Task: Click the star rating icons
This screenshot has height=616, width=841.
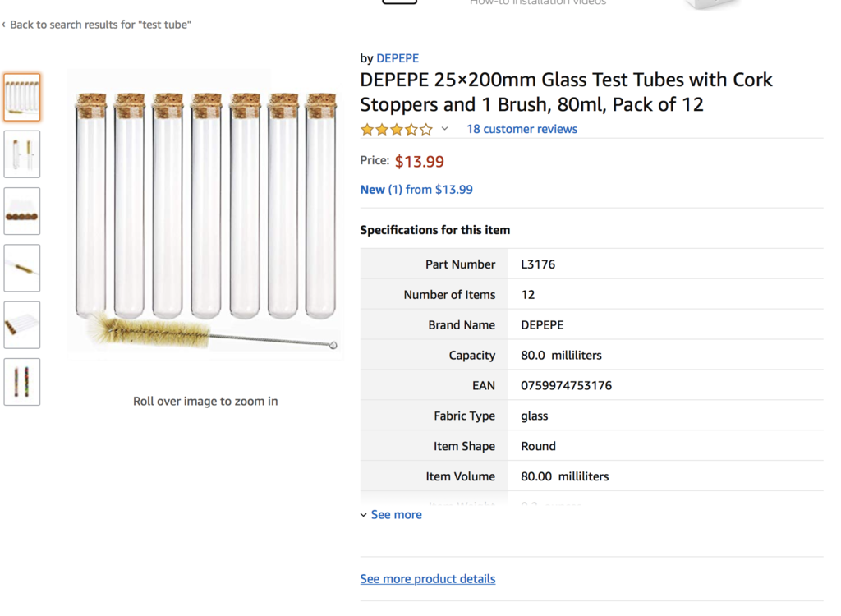Action: (396, 129)
